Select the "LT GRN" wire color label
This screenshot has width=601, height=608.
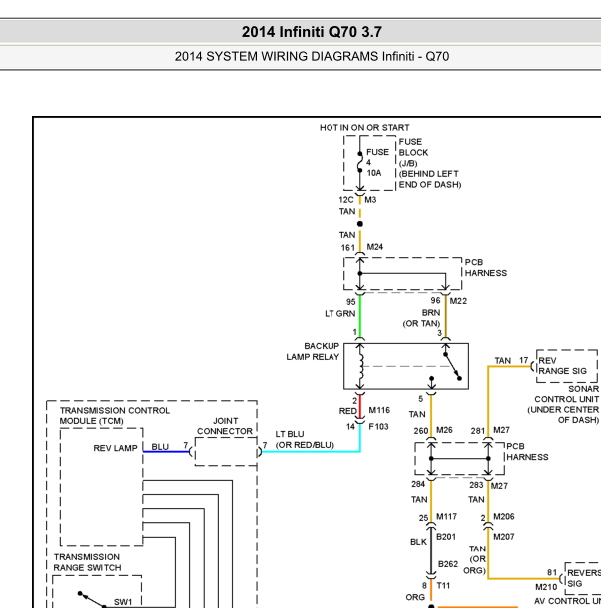(x=340, y=314)
